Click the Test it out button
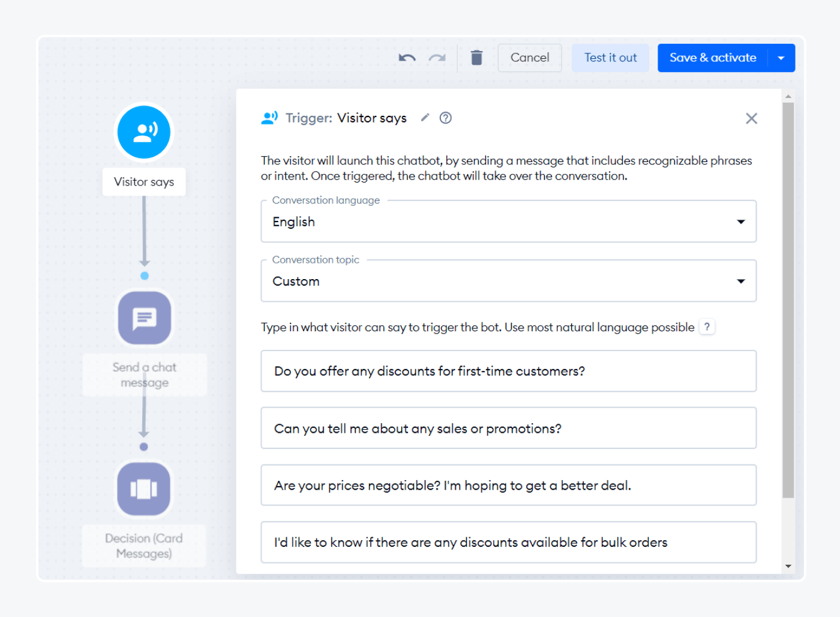Viewport: 840px width, 617px height. (610, 58)
